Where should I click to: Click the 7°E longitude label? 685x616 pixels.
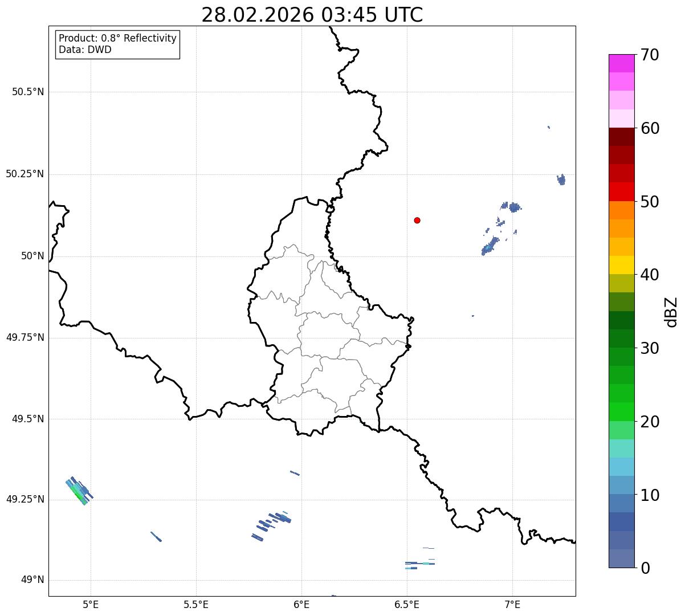tap(512, 604)
